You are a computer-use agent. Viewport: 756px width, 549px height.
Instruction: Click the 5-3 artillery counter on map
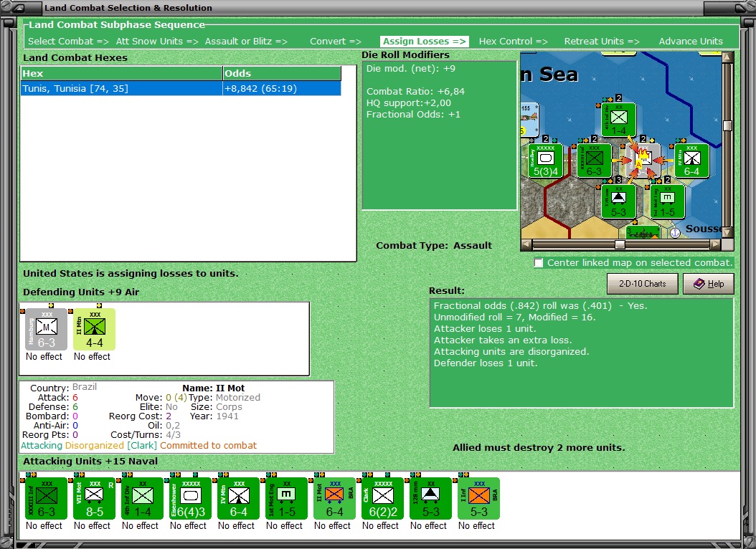tap(618, 201)
